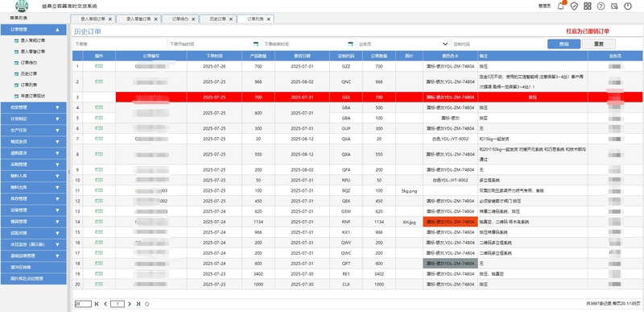644x312 pixels.
Task: Close the 录入常规订单 tab
Action: (x=109, y=19)
